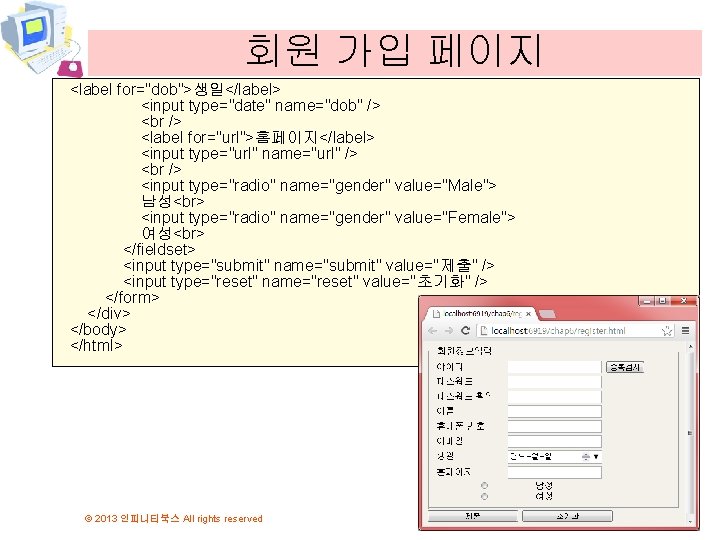720x540 pixels.
Task: Open the birthday date picker dropdown arrow
Action: (x=596, y=457)
